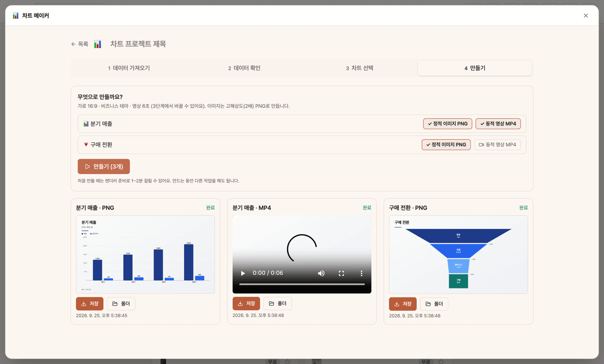The image size is (604, 364).
Task: Mute the video with speaker icon
Action: [x=321, y=273]
